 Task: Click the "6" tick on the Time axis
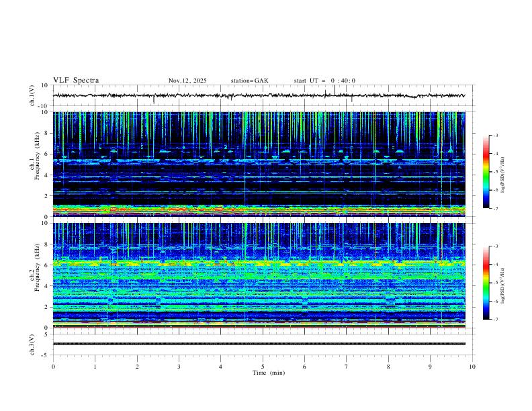304,367
